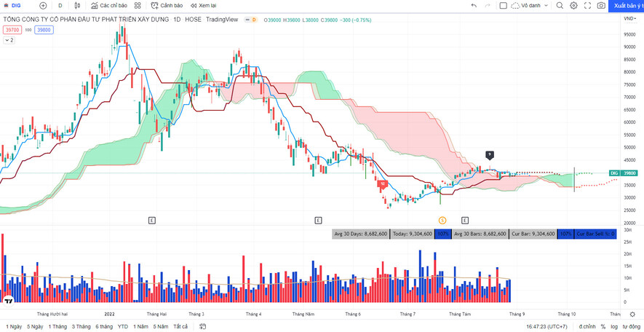644x332 pixels.
Task: Open the VND currency dropdown
Action: tap(630, 18)
